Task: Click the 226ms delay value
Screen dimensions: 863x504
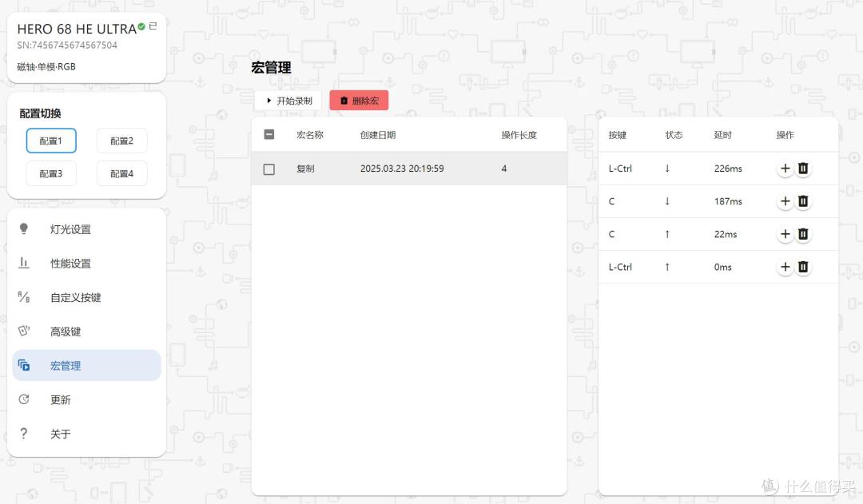Action: 728,169
